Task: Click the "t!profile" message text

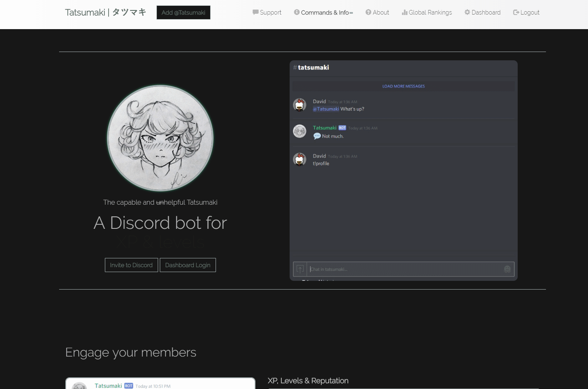Action: pos(321,164)
